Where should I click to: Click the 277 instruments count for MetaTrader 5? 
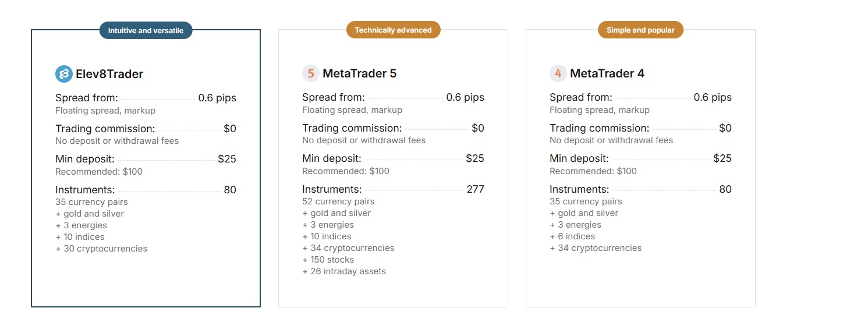475,189
